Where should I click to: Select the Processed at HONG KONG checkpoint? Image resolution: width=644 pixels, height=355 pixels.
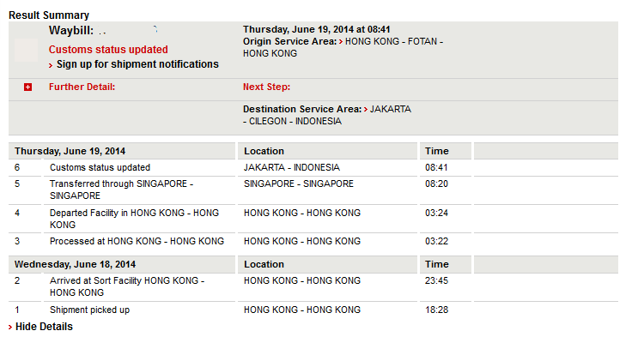coord(137,241)
